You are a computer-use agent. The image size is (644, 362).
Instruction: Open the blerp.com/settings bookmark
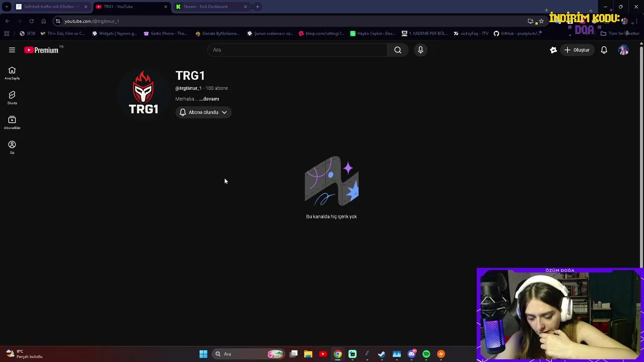pos(321,33)
